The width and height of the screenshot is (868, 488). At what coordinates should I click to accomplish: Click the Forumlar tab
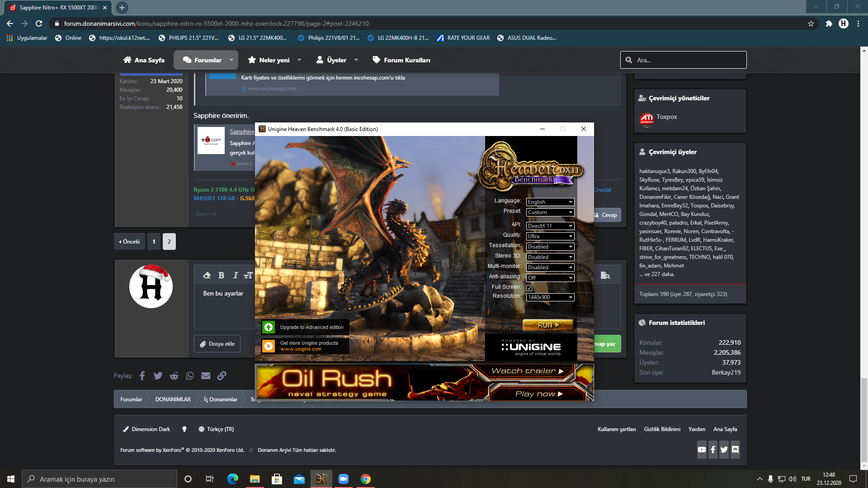(x=208, y=60)
